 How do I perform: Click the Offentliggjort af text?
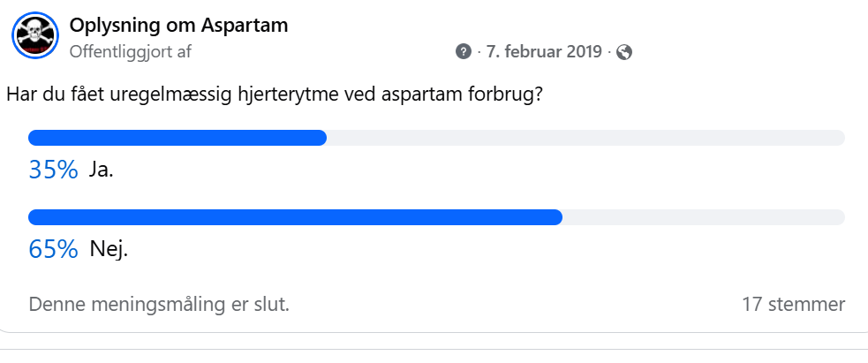[131, 51]
